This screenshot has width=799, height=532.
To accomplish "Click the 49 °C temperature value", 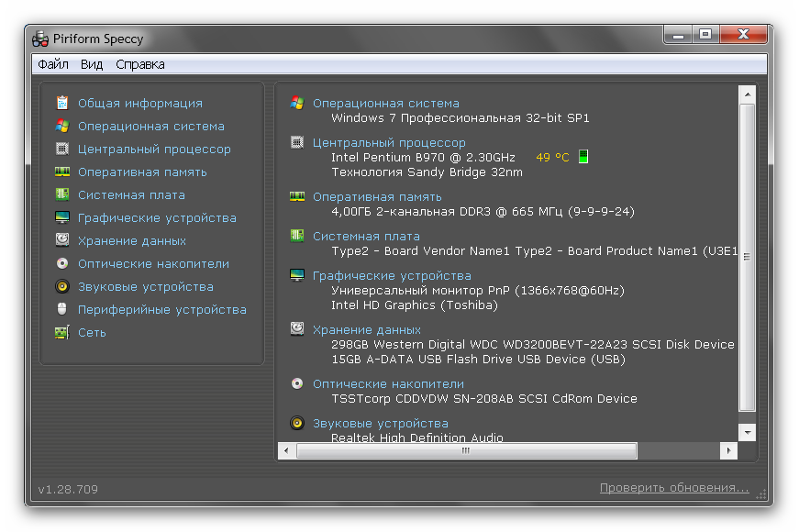I will click(x=552, y=158).
